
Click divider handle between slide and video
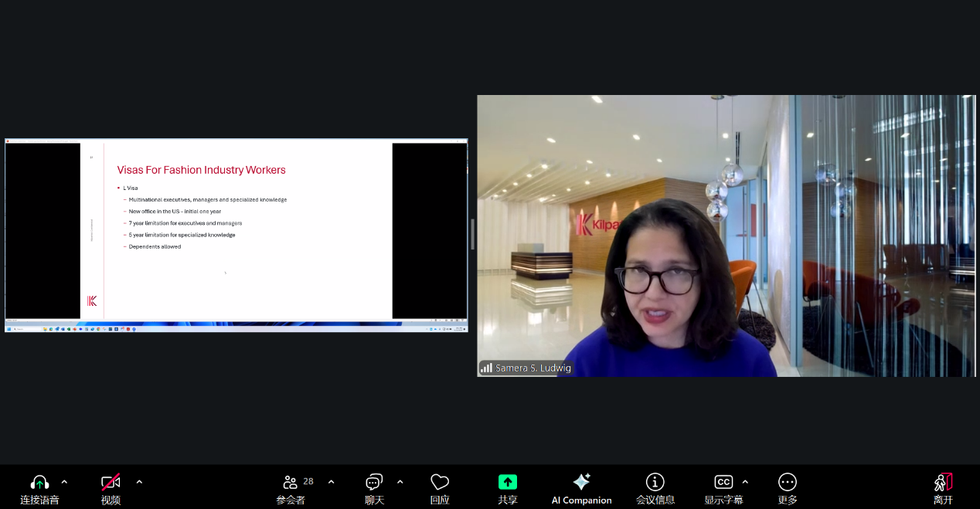pos(472,234)
